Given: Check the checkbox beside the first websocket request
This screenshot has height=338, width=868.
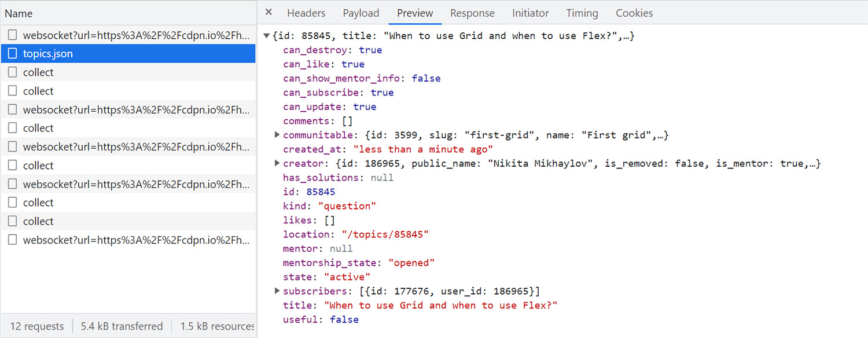Looking at the screenshot, I should click(x=12, y=35).
